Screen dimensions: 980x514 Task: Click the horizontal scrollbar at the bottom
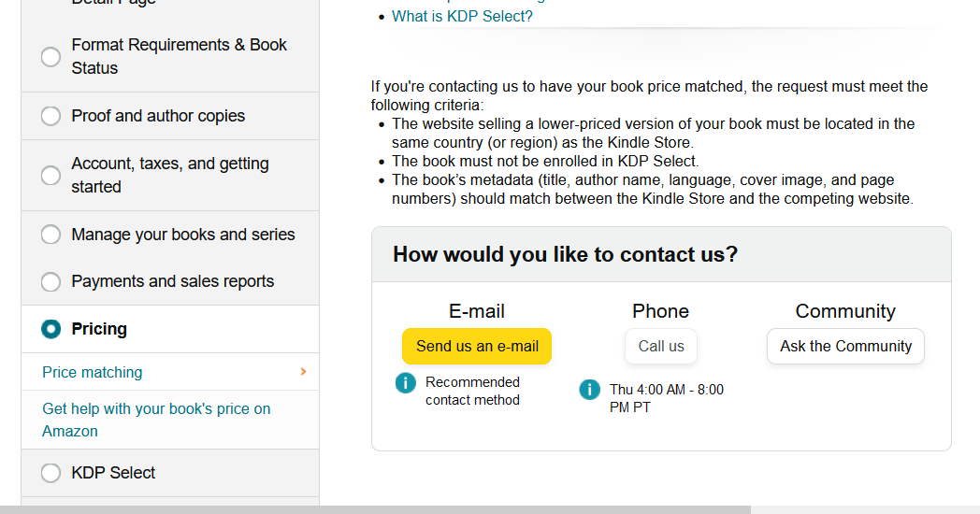374,509
